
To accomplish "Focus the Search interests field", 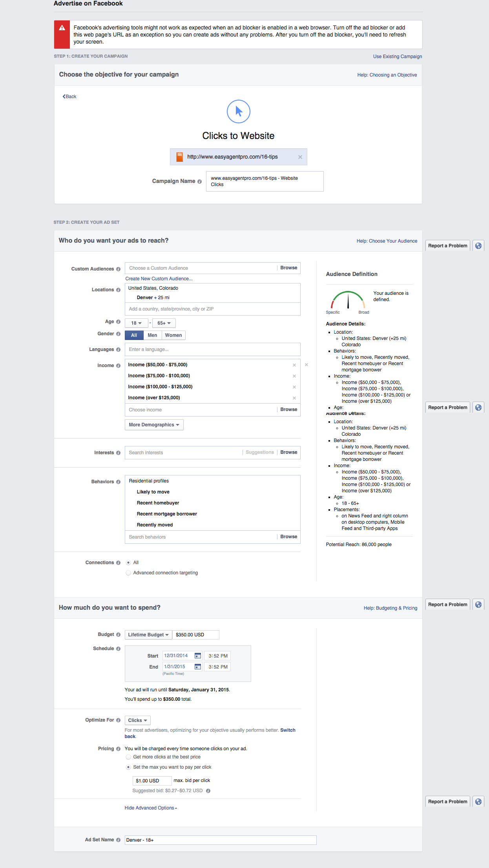I will (184, 453).
